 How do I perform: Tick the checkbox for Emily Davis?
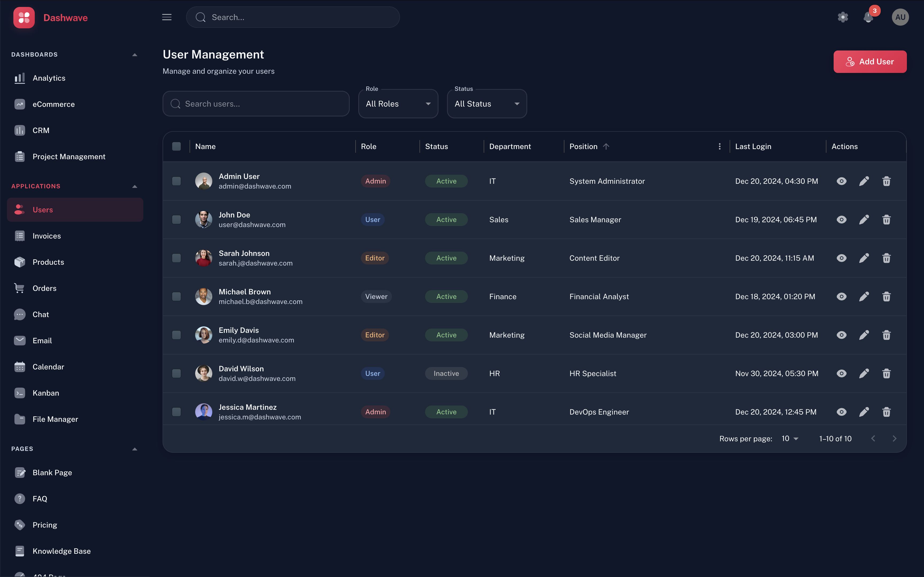click(x=176, y=335)
